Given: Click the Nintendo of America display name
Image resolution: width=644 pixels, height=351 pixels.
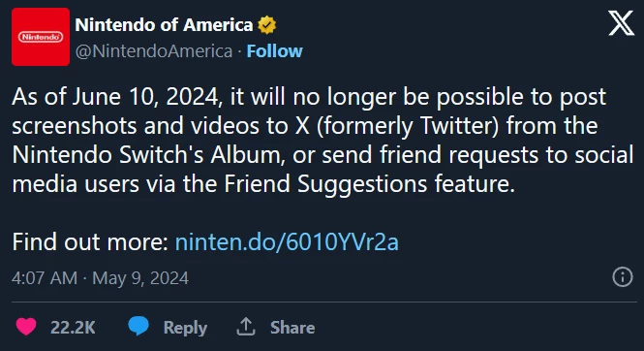Looking at the screenshot, I should (164, 25).
